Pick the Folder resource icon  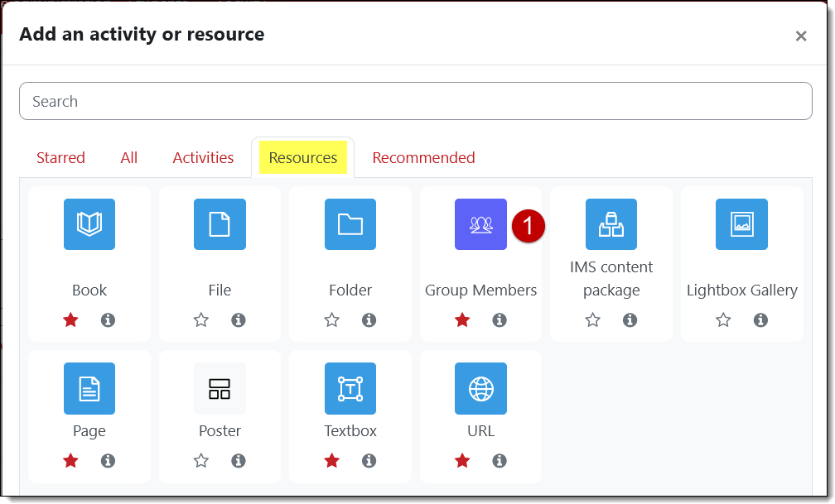click(350, 224)
